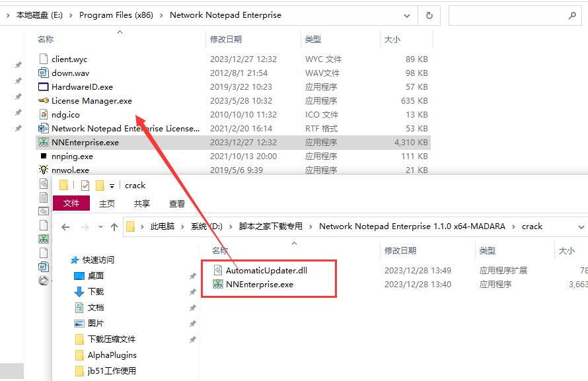Image resolution: width=588 pixels, height=381 pixels.
Task: Open Desktop (桌面) in quick access
Action: 96,276
